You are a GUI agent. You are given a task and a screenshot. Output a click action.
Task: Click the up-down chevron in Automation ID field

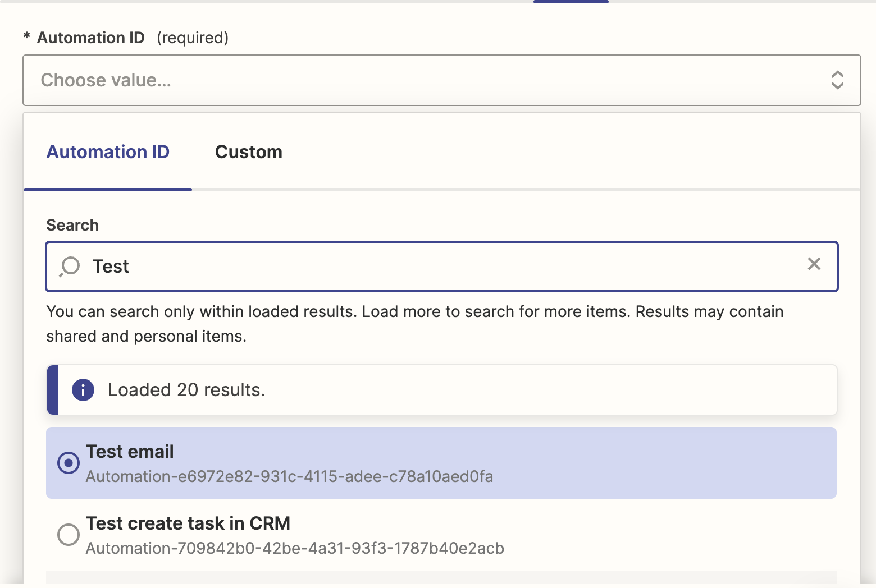pyautogui.click(x=837, y=80)
